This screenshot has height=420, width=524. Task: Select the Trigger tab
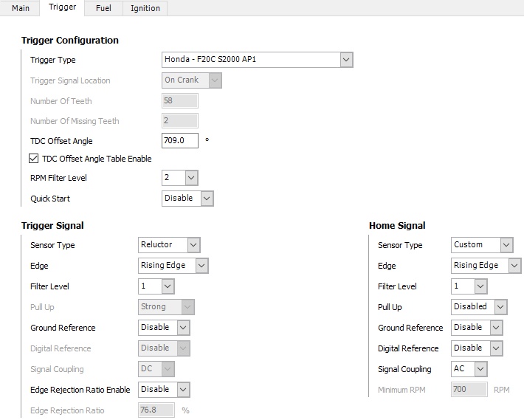(62, 7)
